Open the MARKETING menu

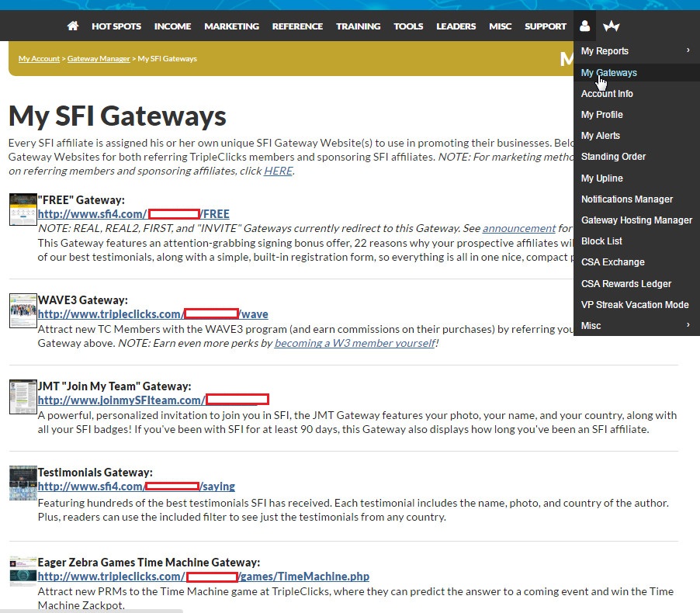232,26
